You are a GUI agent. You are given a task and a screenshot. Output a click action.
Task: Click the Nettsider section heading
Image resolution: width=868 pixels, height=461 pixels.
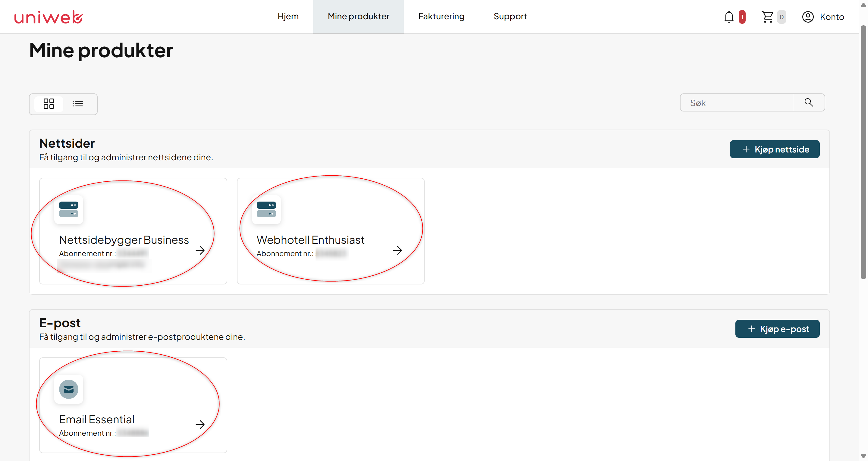67,143
